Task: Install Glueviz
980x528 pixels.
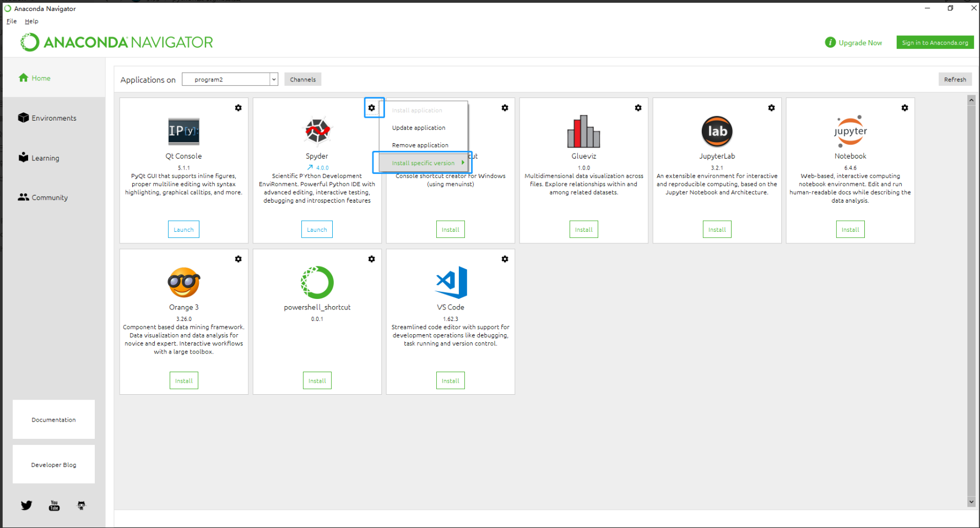Action: pyautogui.click(x=584, y=230)
